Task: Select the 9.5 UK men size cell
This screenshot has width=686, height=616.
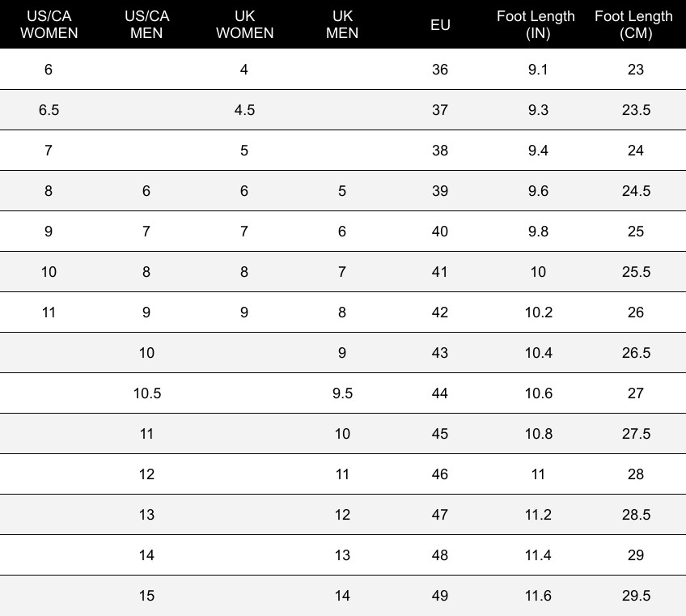Action: pos(342,393)
